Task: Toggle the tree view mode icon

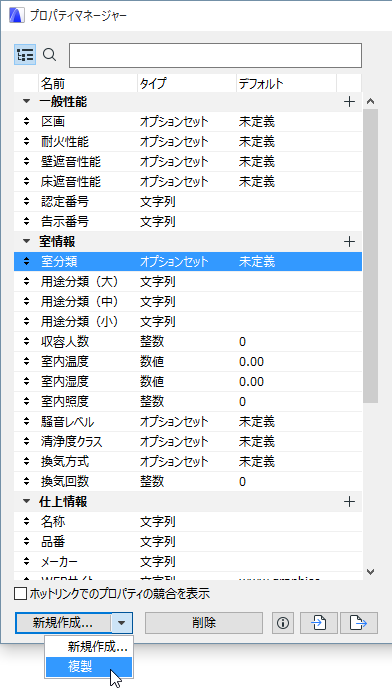Action: (x=25, y=55)
